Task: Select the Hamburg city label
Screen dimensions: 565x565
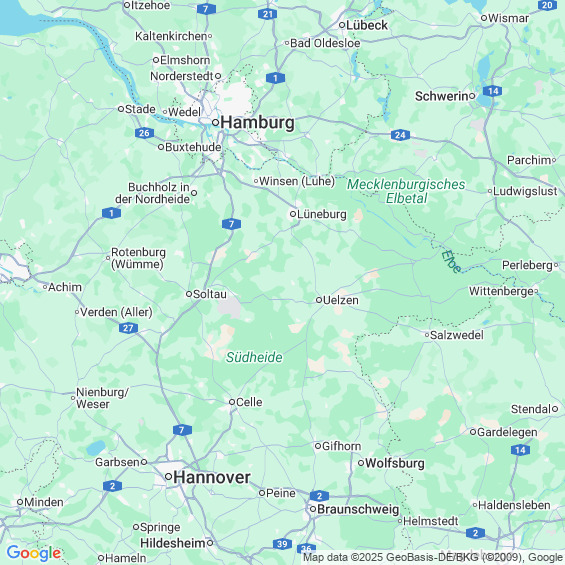Action: click(257, 122)
